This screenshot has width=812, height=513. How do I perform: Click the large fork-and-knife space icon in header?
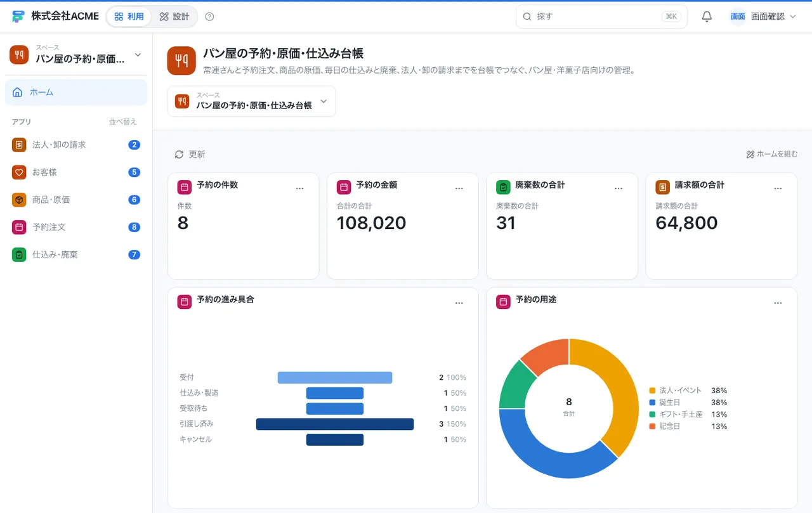pos(181,60)
